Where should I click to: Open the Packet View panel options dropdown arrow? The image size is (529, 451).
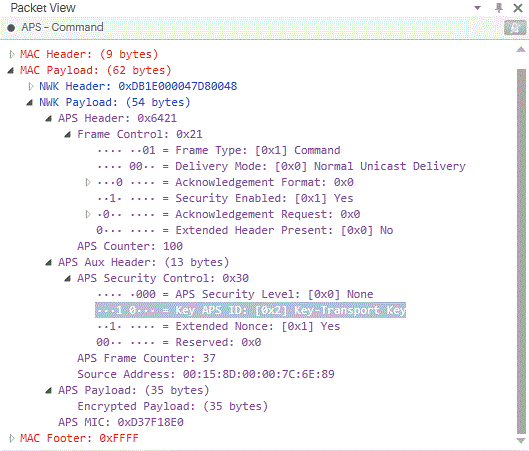(x=477, y=8)
